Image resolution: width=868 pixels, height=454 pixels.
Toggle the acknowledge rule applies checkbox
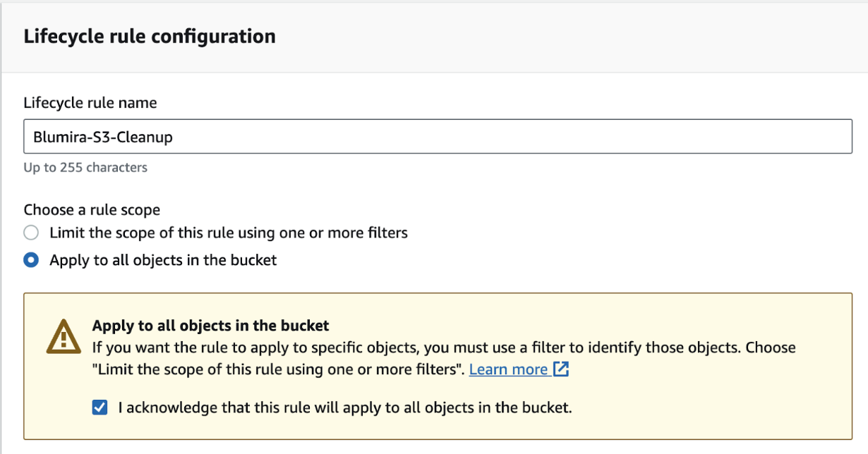tap(100, 407)
